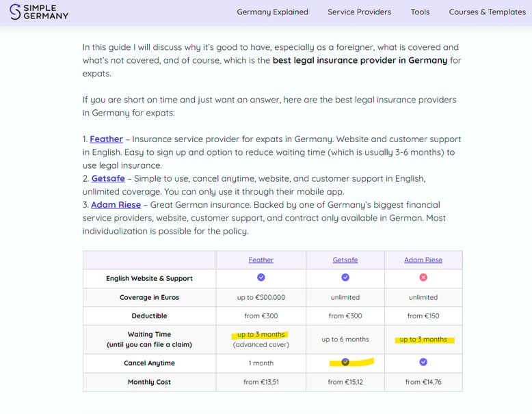Click the '1 month' cancel cell
The width and height of the screenshot is (532, 414).
[x=261, y=363]
